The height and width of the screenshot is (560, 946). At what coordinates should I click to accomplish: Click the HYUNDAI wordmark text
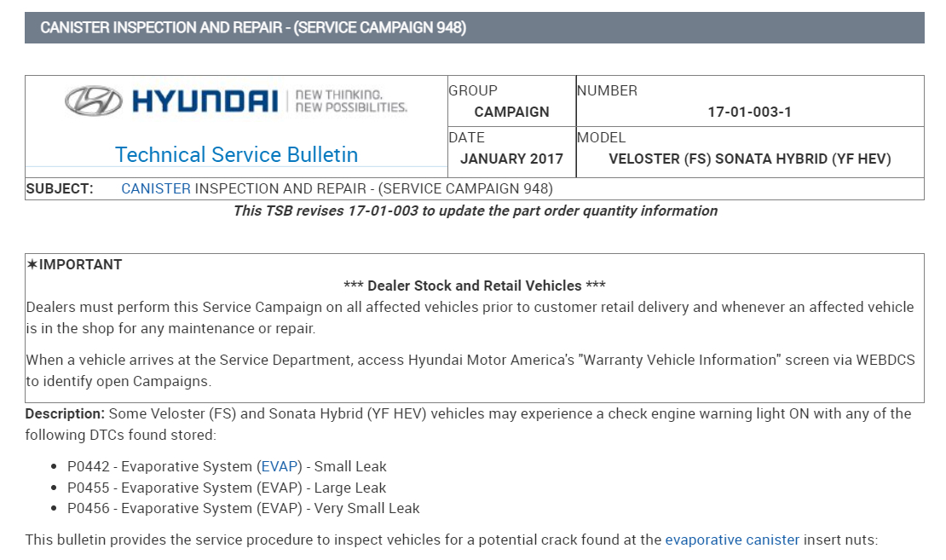click(x=205, y=101)
